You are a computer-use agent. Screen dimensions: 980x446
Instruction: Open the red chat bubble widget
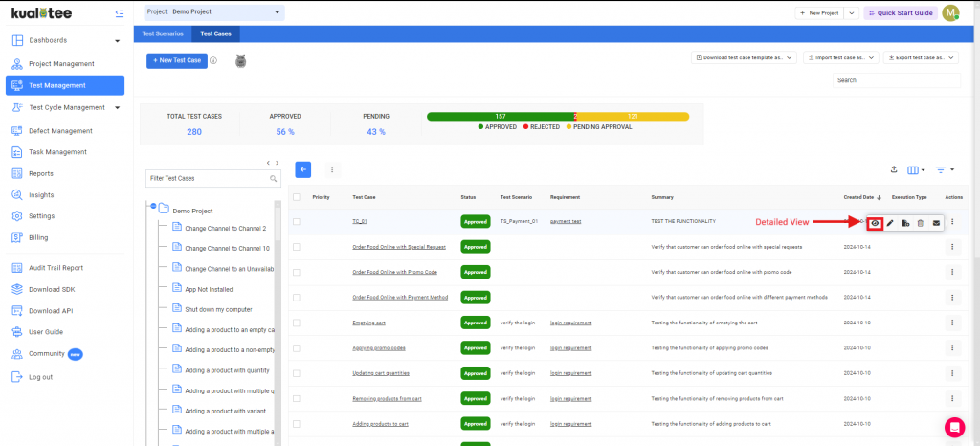[x=954, y=427]
